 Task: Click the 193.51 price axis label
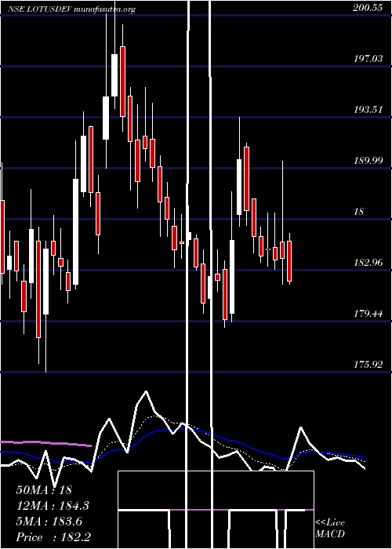pos(368,110)
